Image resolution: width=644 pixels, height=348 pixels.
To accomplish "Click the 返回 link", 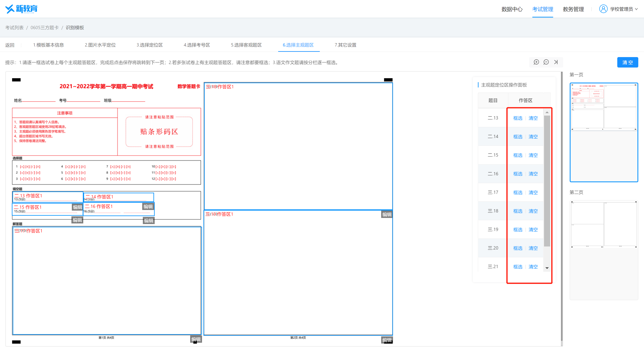I will coord(10,45).
